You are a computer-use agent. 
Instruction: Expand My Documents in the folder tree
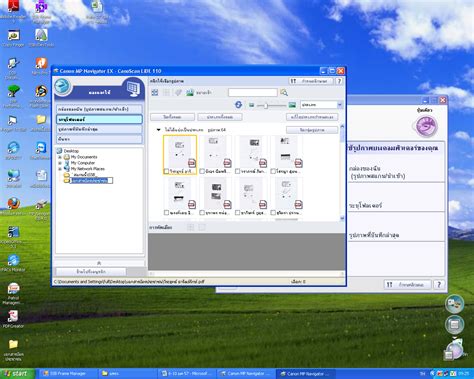60,157
